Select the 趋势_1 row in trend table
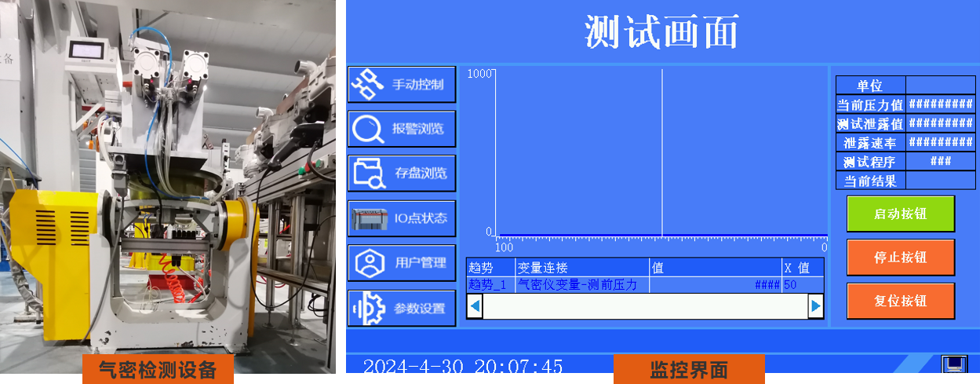The height and width of the screenshot is (384, 980). coord(490,285)
